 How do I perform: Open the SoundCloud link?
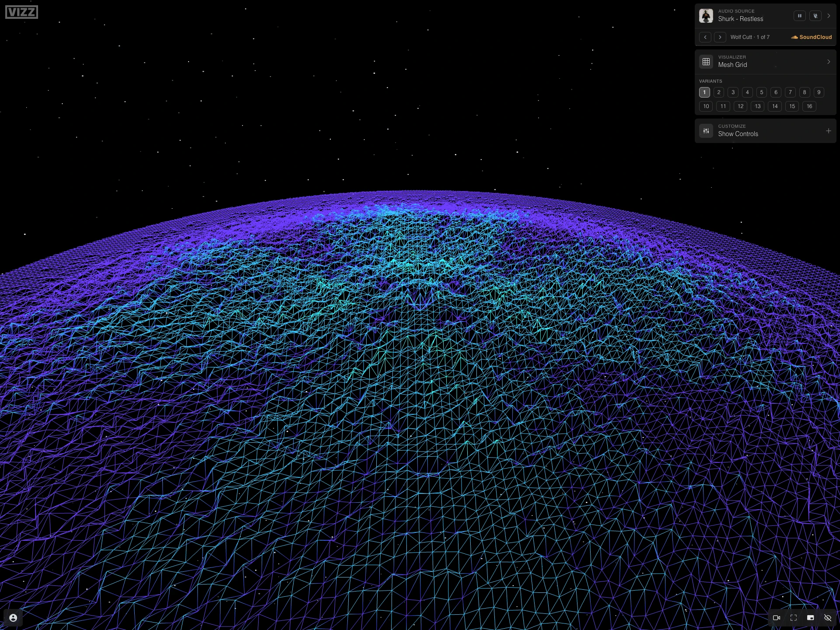click(811, 37)
